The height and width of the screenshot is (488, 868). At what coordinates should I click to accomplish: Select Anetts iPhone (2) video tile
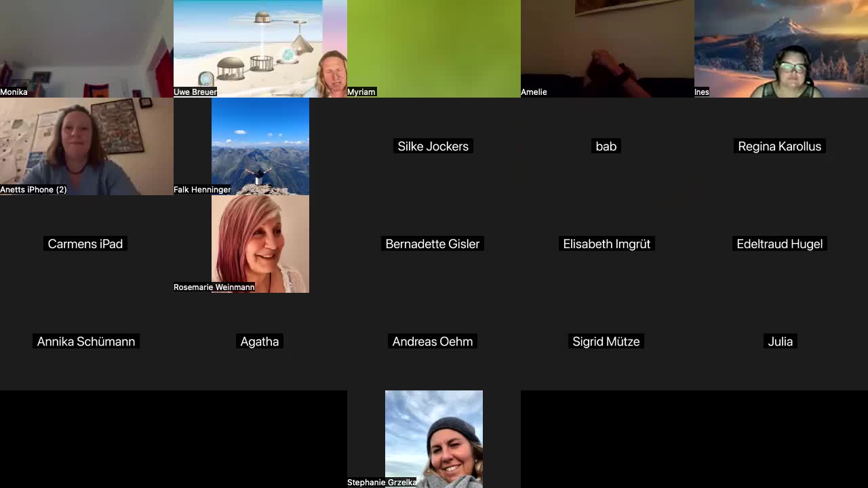click(87, 146)
